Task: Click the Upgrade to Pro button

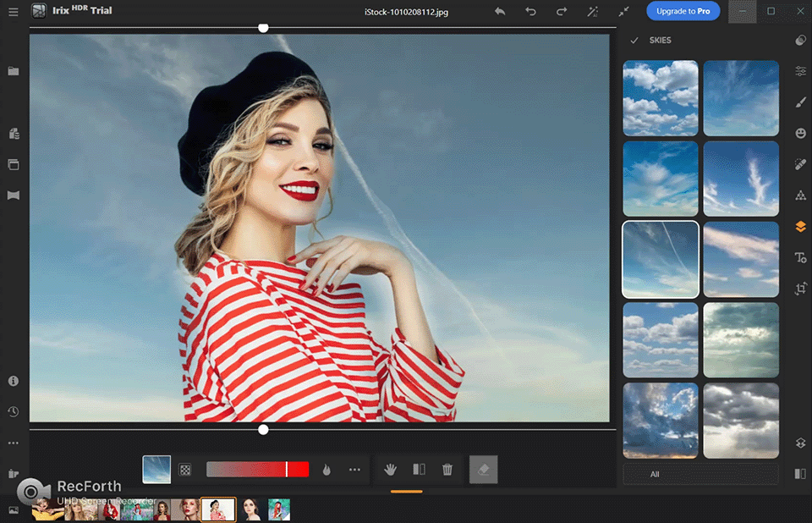Action: (x=683, y=12)
